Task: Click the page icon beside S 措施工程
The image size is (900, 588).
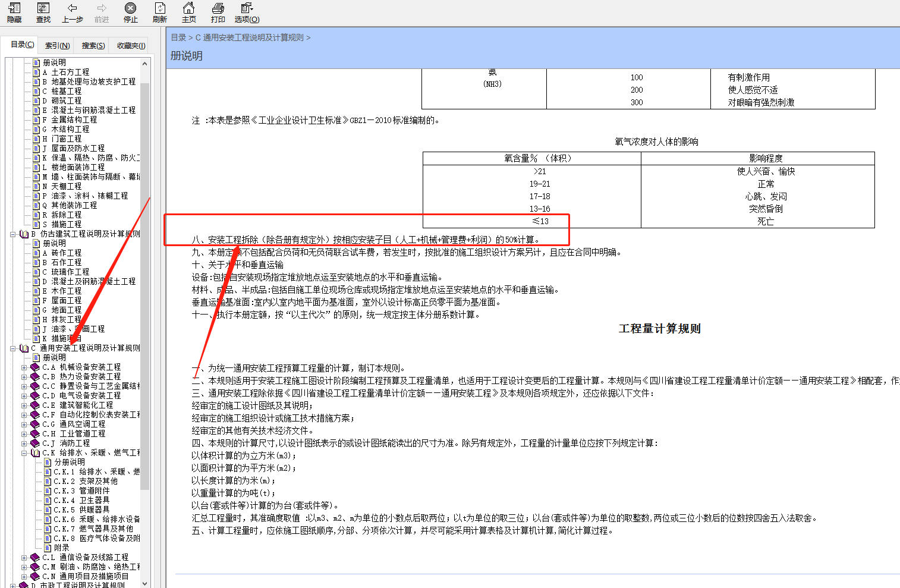Action: point(36,224)
